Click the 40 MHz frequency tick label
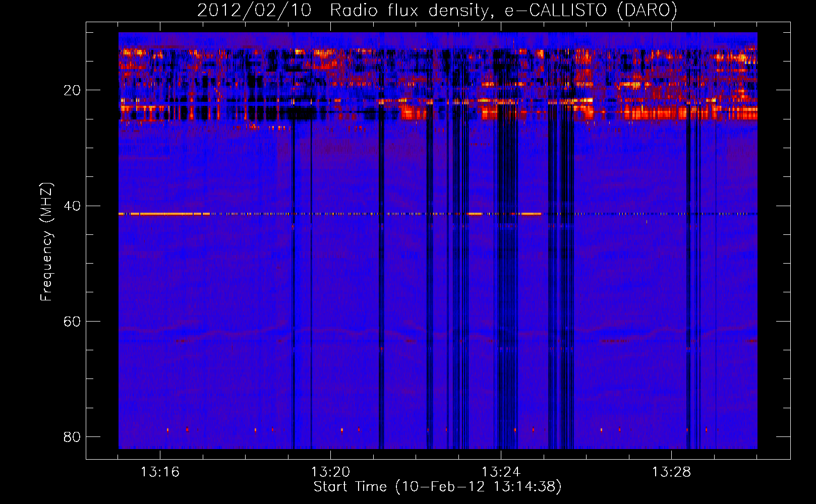 [x=72, y=206]
